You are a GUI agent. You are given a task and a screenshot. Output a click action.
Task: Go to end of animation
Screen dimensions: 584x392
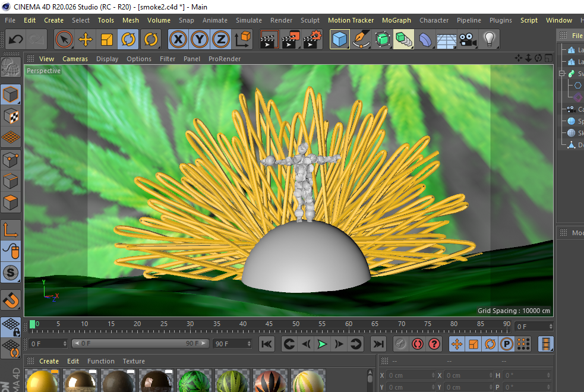(378, 344)
